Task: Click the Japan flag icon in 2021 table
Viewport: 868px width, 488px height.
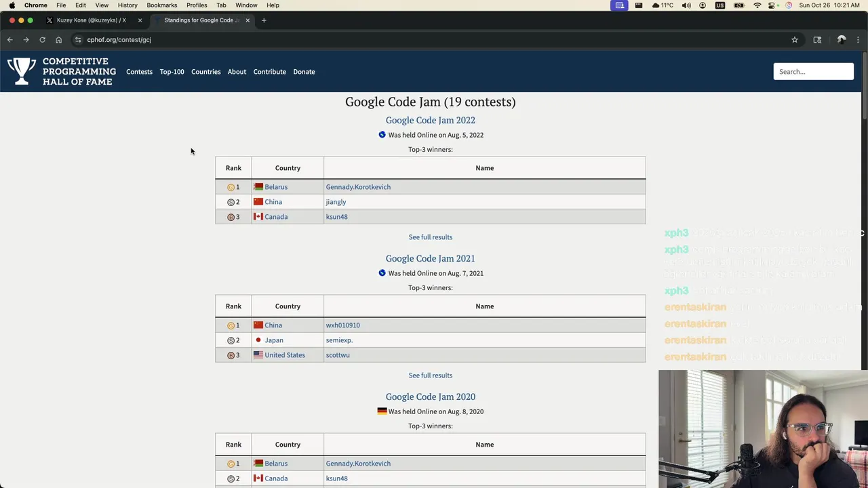Action: coord(258,340)
